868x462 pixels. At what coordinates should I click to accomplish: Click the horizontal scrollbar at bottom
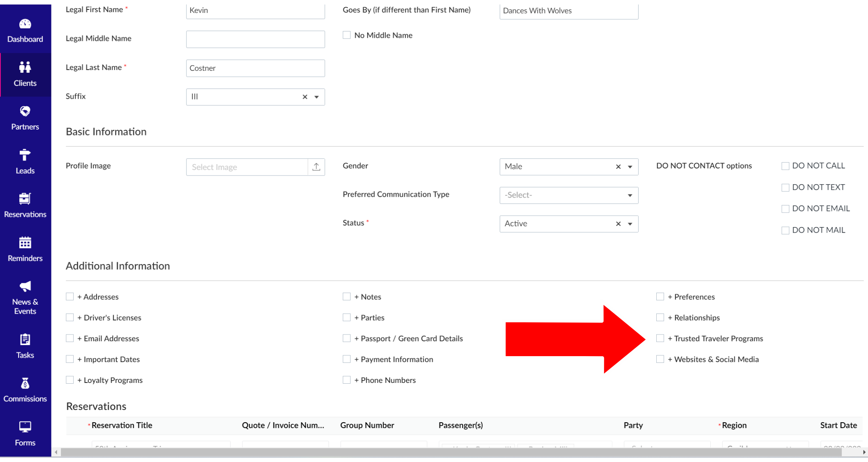pos(451,452)
